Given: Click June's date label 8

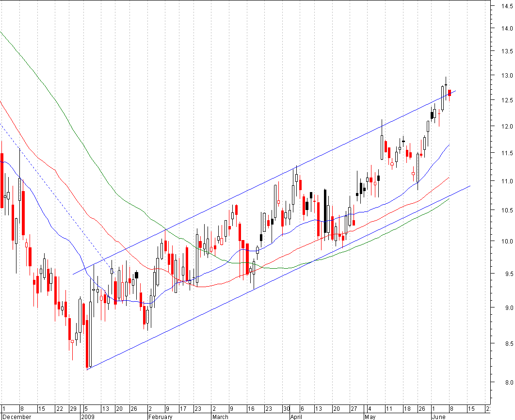Looking at the screenshot, I should [451, 409].
